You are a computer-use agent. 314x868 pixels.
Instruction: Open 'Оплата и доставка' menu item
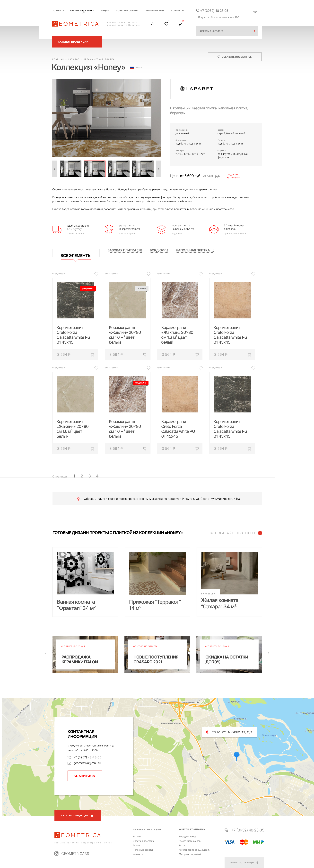point(82,10)
